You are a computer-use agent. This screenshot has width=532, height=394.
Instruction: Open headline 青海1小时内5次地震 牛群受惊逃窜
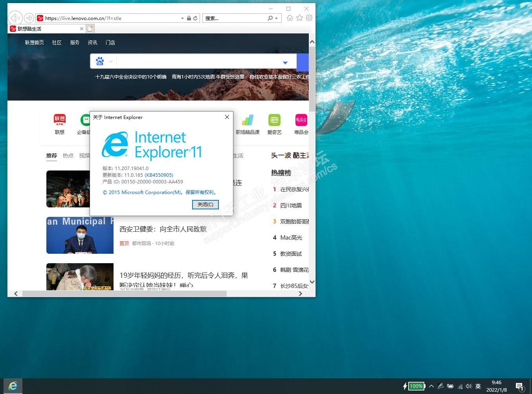pos(208,77)
